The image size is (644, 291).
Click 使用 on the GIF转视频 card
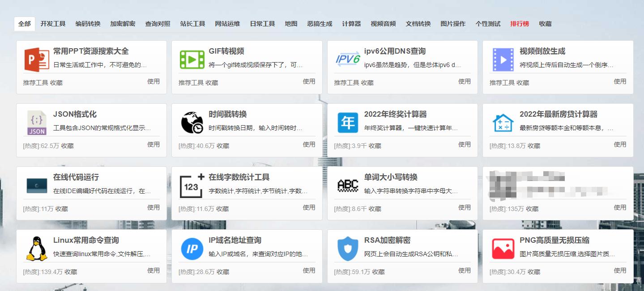coord(310,82)
